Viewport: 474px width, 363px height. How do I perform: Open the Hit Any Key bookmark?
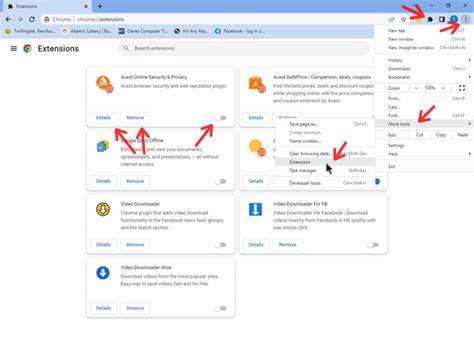click(191, 31)
